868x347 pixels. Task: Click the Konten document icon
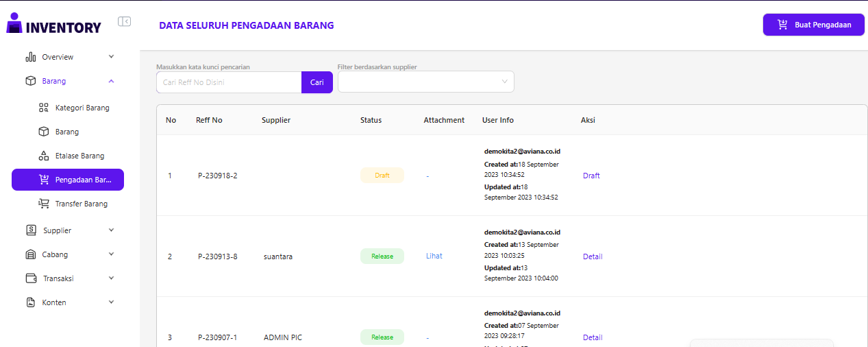coord(30,302)
